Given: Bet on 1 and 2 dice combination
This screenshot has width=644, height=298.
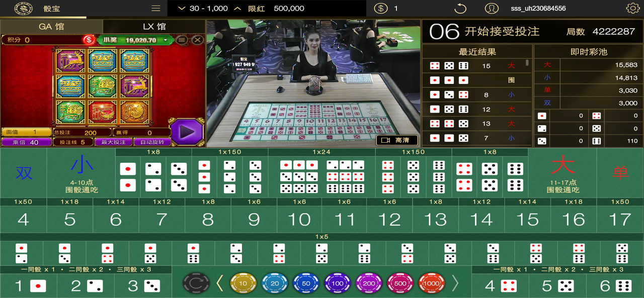Looking at the screenshot, I should 22,253.
